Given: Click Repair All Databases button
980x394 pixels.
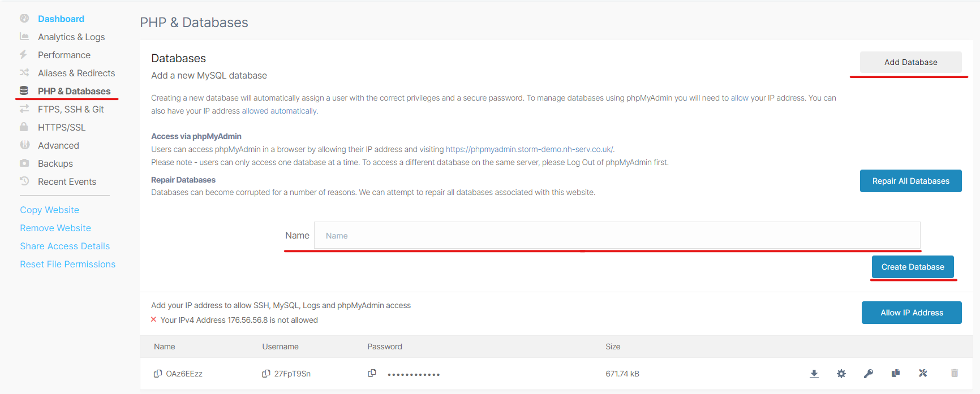Looking at the screenshot, I should click(x=911, y=181).
